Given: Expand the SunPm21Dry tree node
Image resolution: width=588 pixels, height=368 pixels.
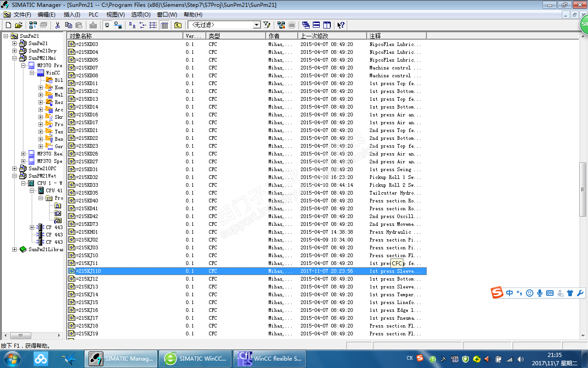Looking at the screenshot, I should (15, 51).
